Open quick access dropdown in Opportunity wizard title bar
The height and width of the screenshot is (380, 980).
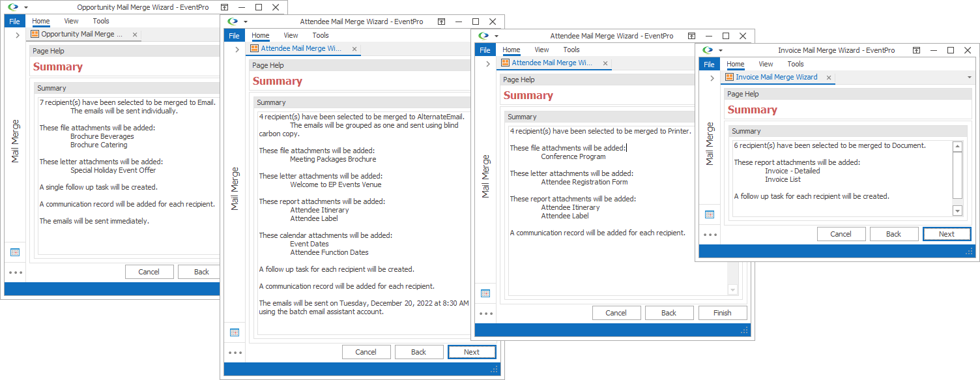(25, 8)
